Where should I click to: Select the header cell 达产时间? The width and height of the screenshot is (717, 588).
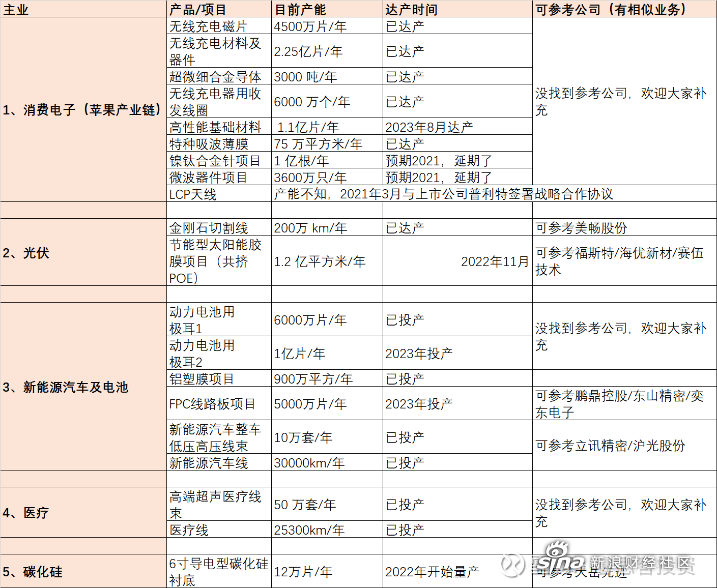click(457, 9)
